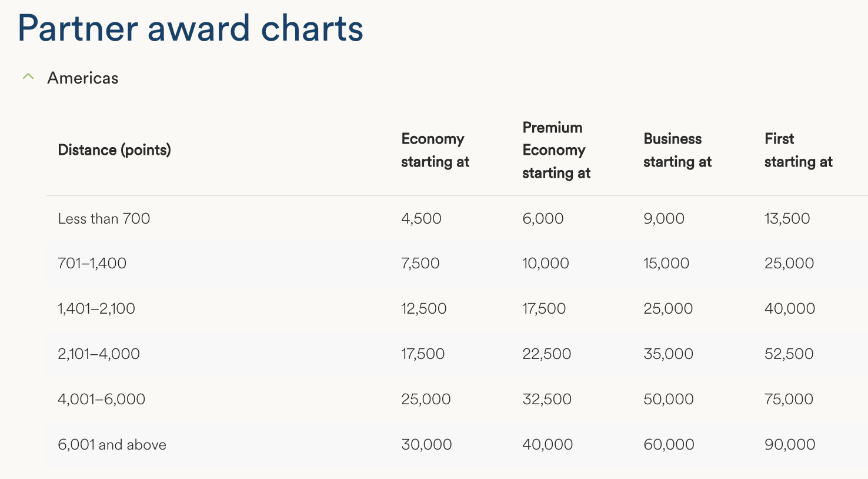Click the 90,000 First class value
The height and width of the screenshot is (479, 868).
point(789,444)
